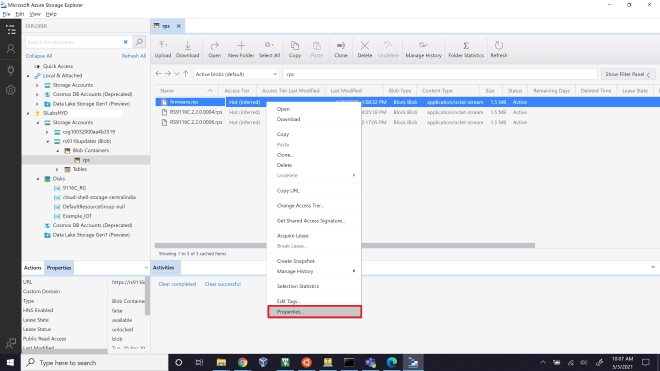Open Settings gear in sidebar
The width and height of the screenshot is (660, 371).
coord(11,90)
